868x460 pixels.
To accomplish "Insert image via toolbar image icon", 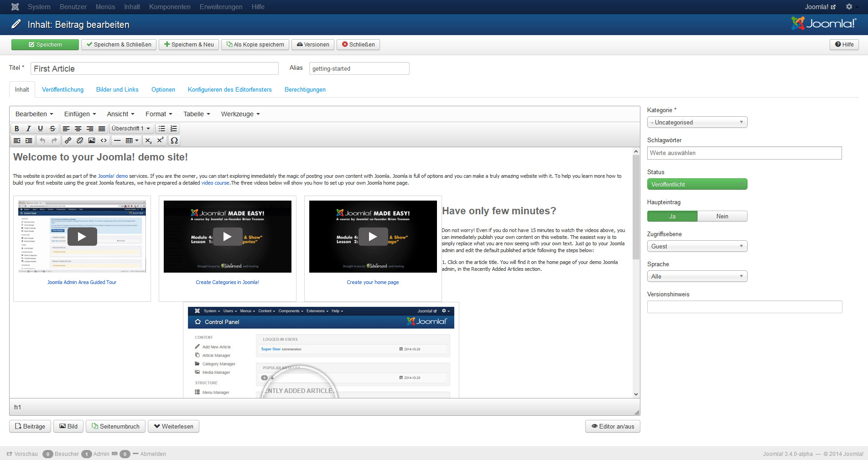I will pyautogui.click(x=92, y=140).
